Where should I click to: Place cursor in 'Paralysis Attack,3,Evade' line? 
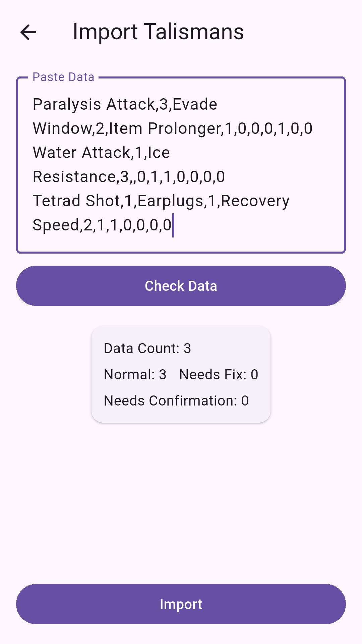tap(125, 104)
